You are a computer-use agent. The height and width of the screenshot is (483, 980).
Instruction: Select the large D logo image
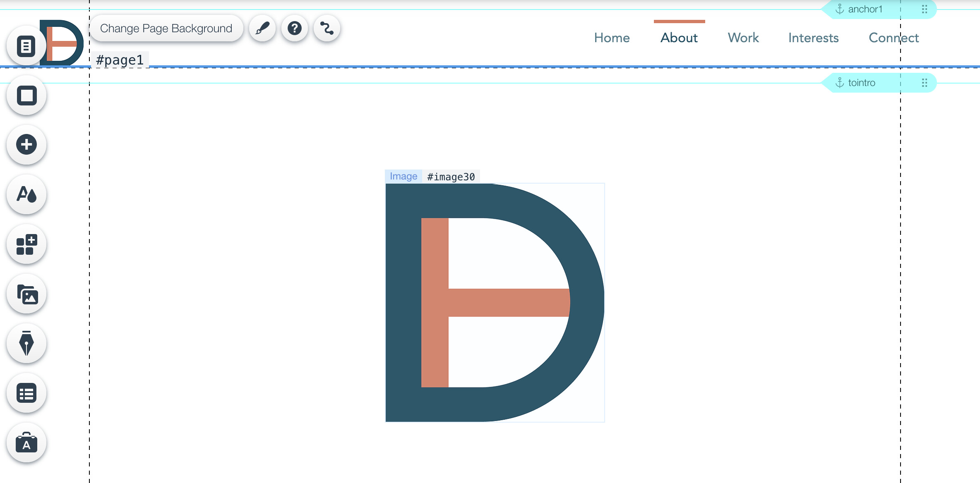(x=495, y=302)
